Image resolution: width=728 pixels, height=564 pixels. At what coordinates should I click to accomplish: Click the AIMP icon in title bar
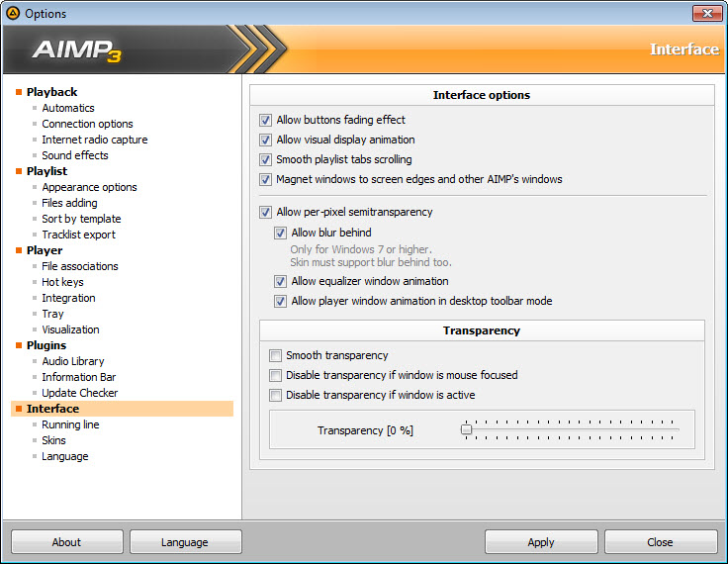pyautogui.click(x=13, y=13)
